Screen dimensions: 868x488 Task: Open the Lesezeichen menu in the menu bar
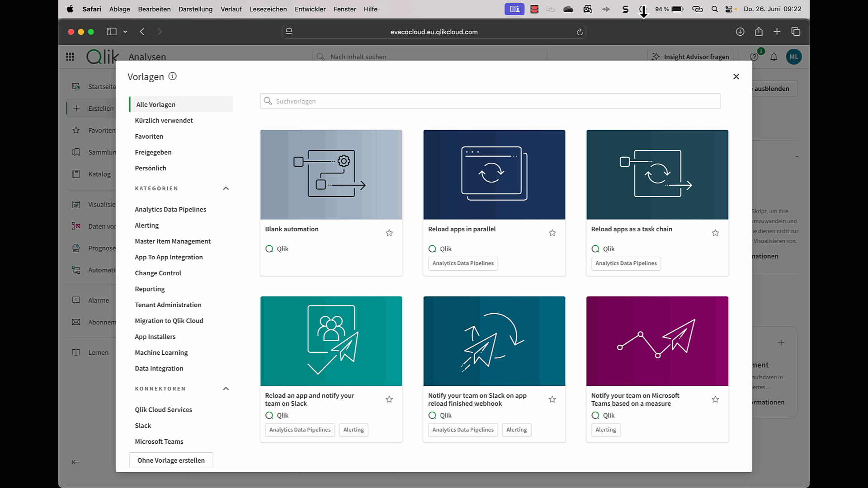coord(268,9)
